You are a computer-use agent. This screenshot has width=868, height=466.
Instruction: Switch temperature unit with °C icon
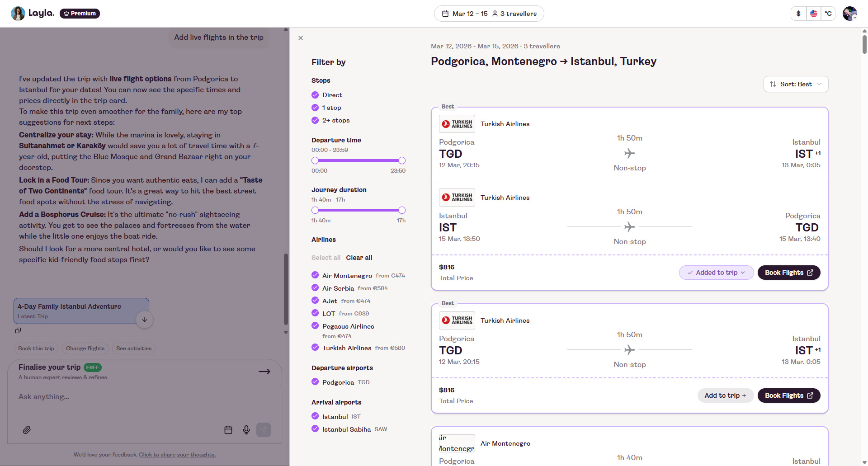(x=828, y=14)
